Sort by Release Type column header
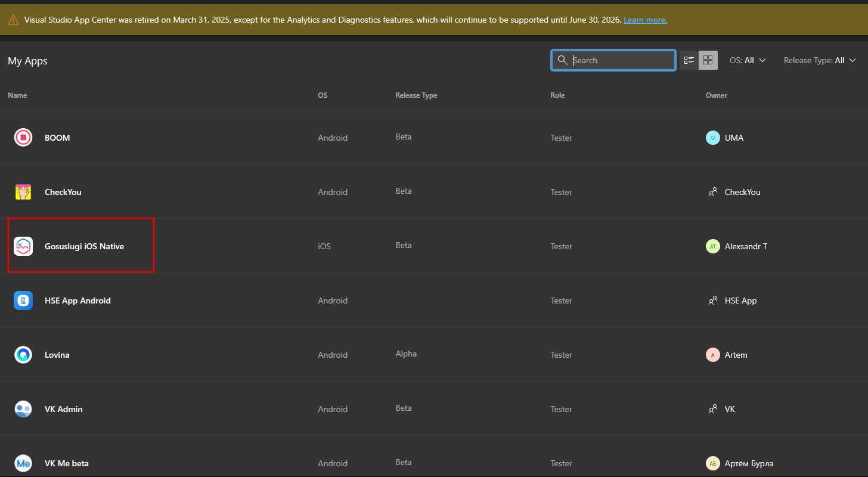 click(416, 95)
